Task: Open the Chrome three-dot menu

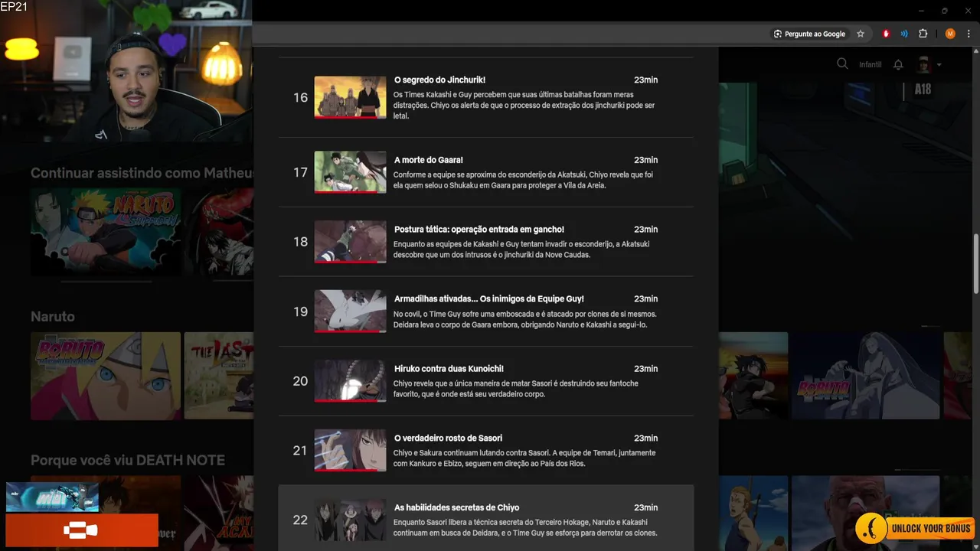Action: (969, 34)
